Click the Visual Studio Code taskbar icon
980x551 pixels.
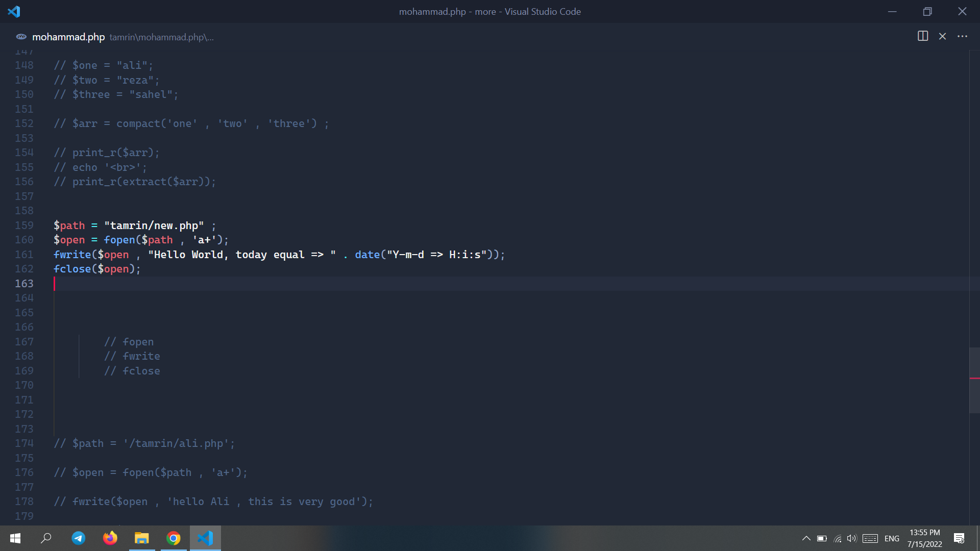click(x=205, y=538)
